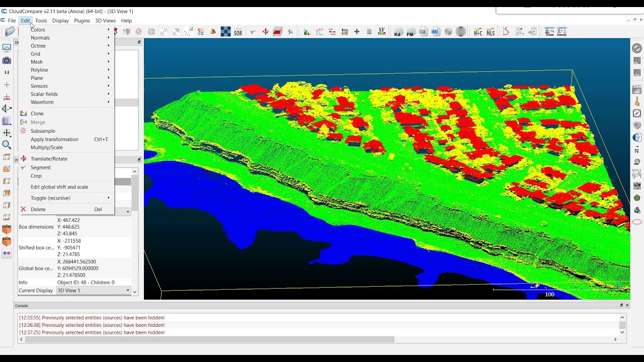Open the Help menu
644x362 pixels.
[126, 21]
